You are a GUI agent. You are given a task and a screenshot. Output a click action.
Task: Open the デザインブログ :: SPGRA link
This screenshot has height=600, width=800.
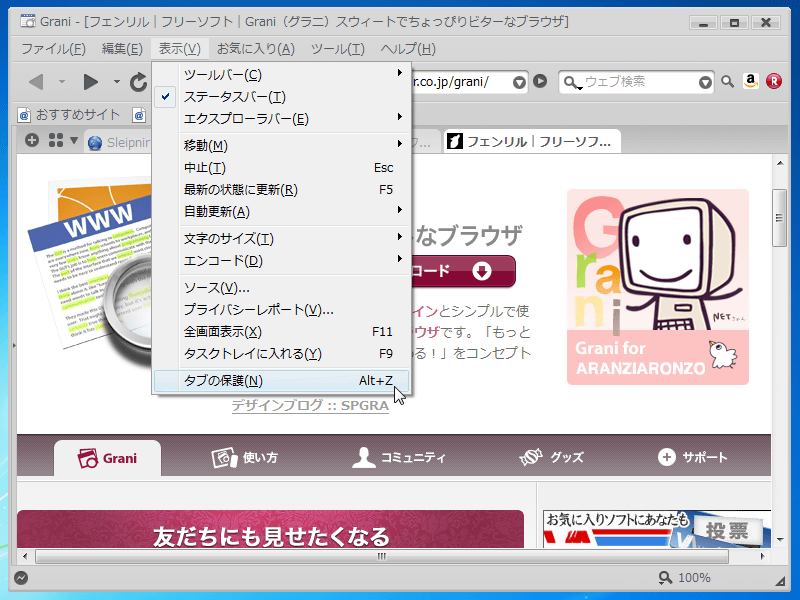(x=310, y=406)
